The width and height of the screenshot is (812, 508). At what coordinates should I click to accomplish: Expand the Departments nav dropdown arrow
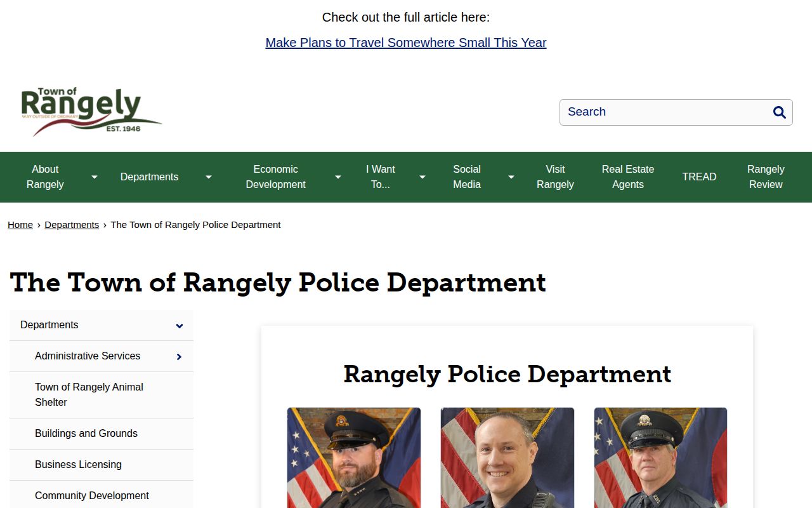(x=208, y=177)
